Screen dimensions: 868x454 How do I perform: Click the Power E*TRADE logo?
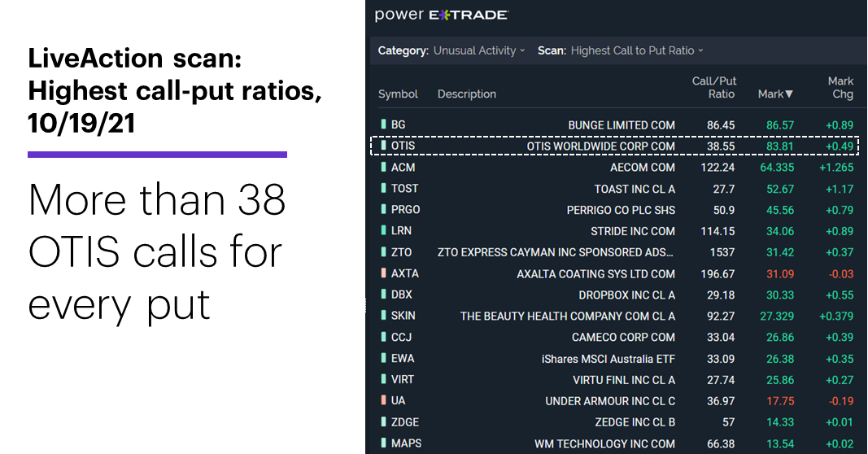tap(441, 15)
